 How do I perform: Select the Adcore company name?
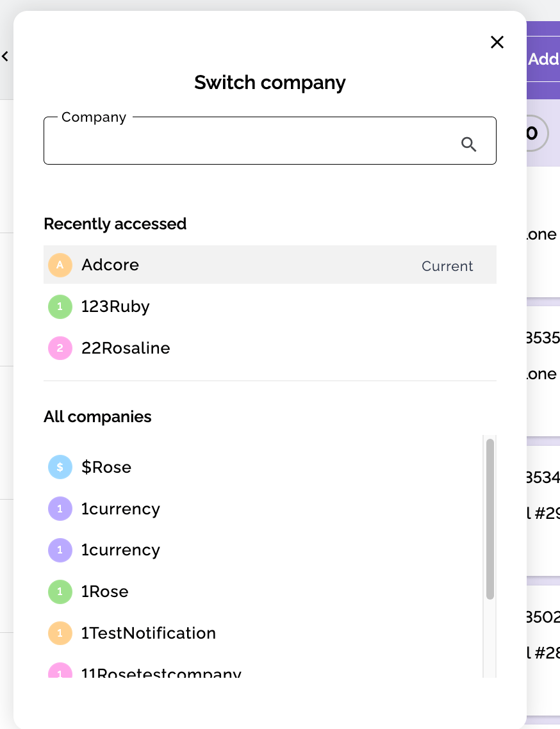coord(110,265)
